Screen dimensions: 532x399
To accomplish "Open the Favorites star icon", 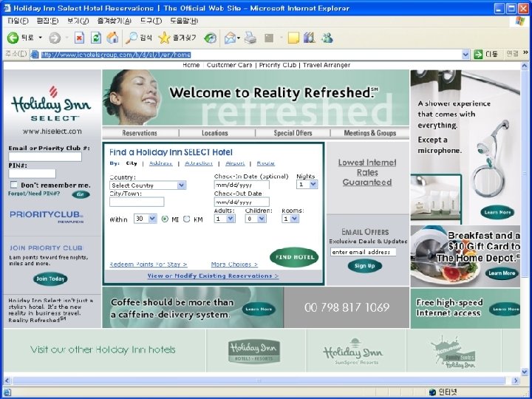I will 164,38.
